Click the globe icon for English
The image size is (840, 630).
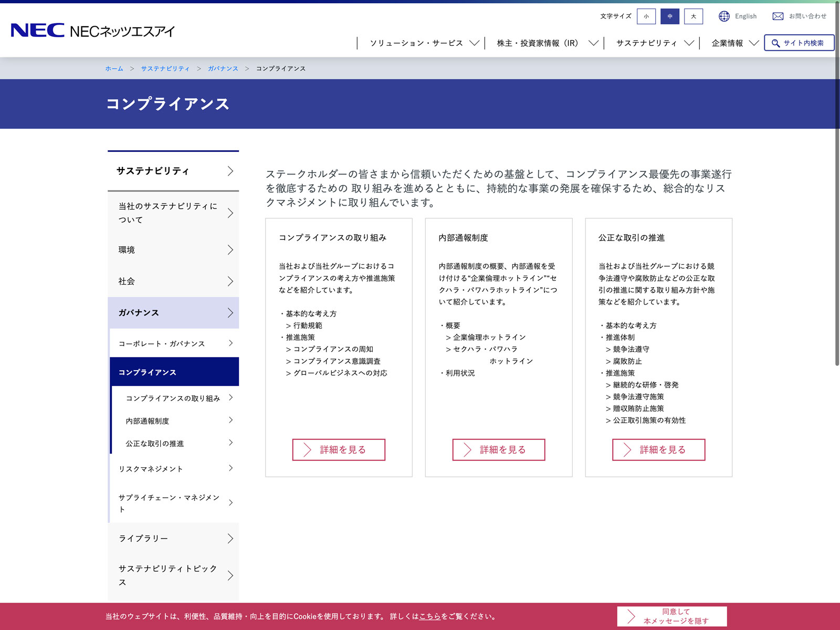[724, 16]
